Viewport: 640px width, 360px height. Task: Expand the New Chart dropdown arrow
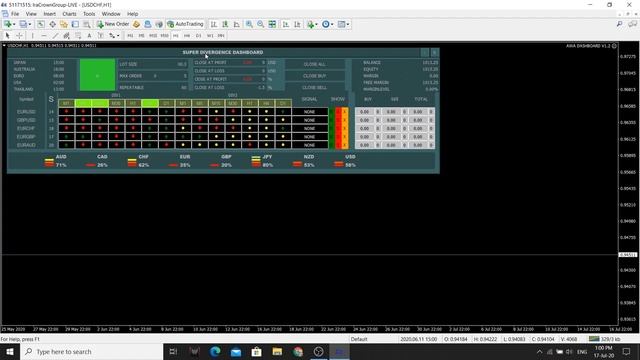coord(14,24)
